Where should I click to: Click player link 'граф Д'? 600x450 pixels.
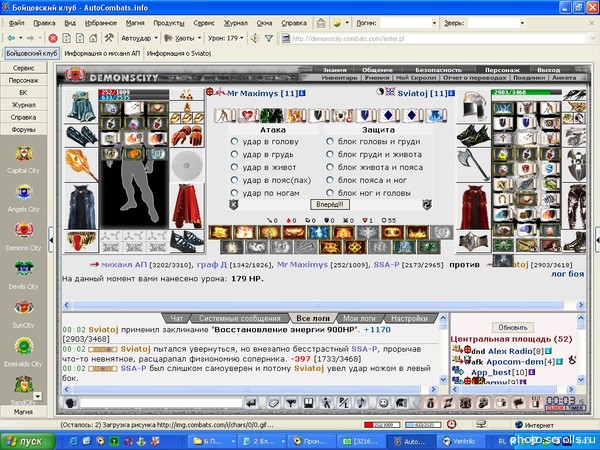210,264
